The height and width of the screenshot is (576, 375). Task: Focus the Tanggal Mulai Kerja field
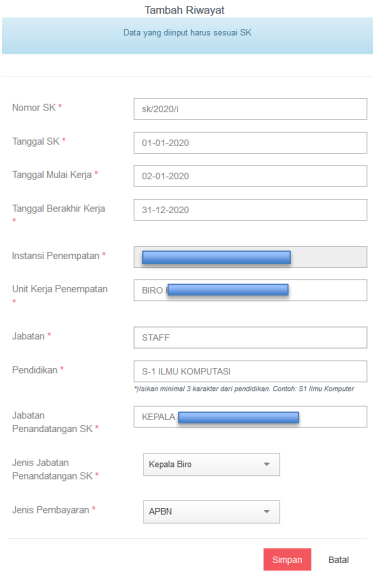pos(250,176)
